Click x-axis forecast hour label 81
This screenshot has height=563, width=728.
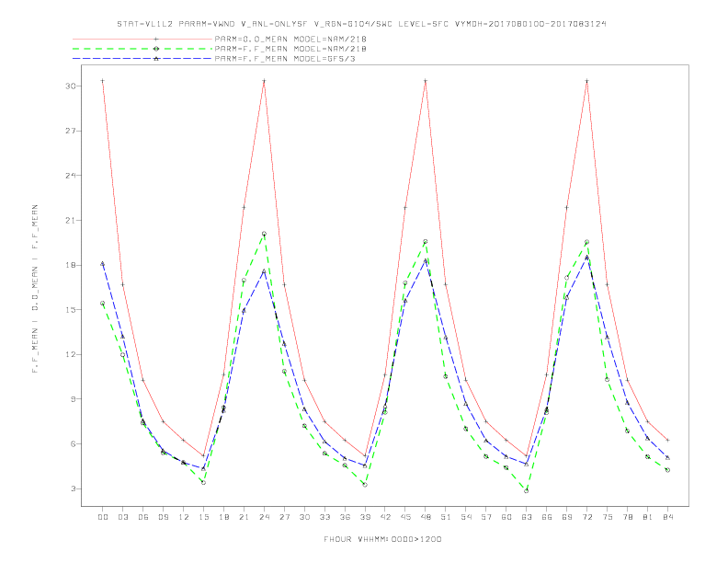click(x=648, y=517)
